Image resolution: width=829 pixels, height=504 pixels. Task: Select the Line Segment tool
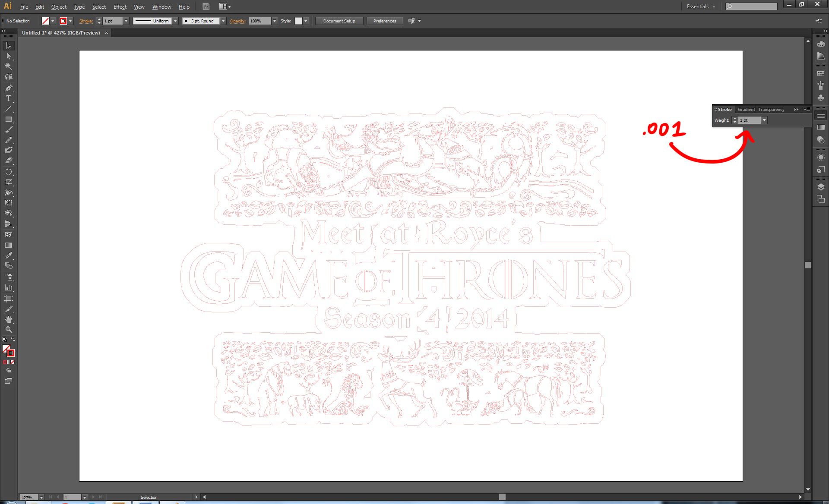pos(8,109)
